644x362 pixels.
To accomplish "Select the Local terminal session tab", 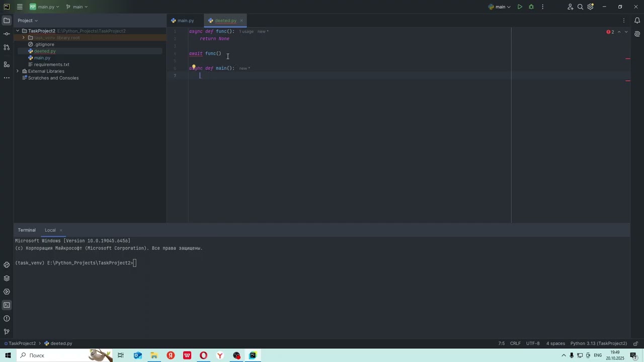I will tap(50, 230).
